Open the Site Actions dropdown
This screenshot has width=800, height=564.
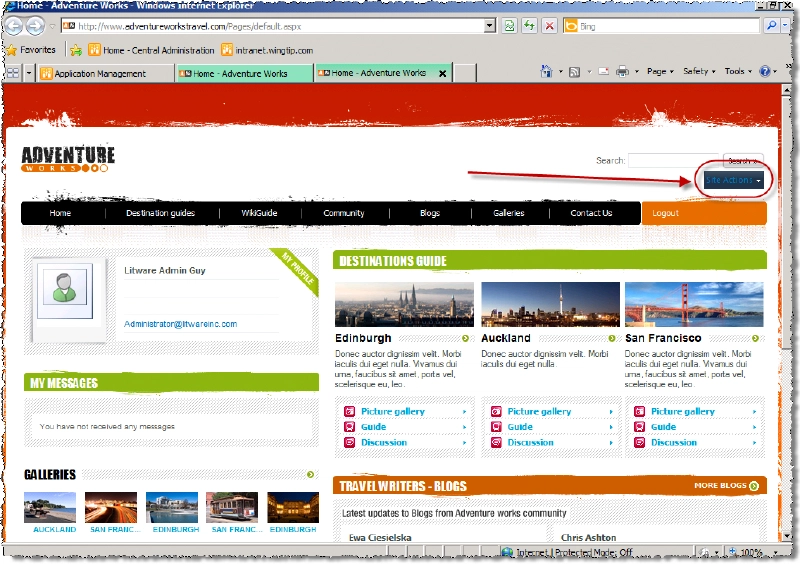733,180
